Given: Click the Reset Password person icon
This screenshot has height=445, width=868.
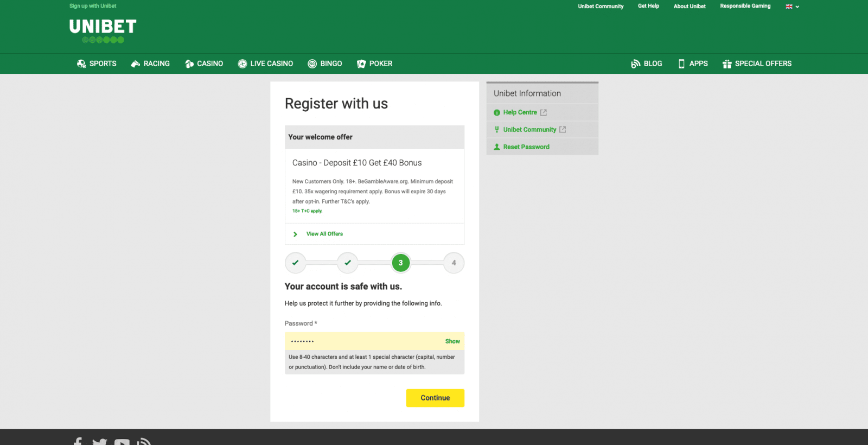Looking at the screenshot, I should 497,147.
